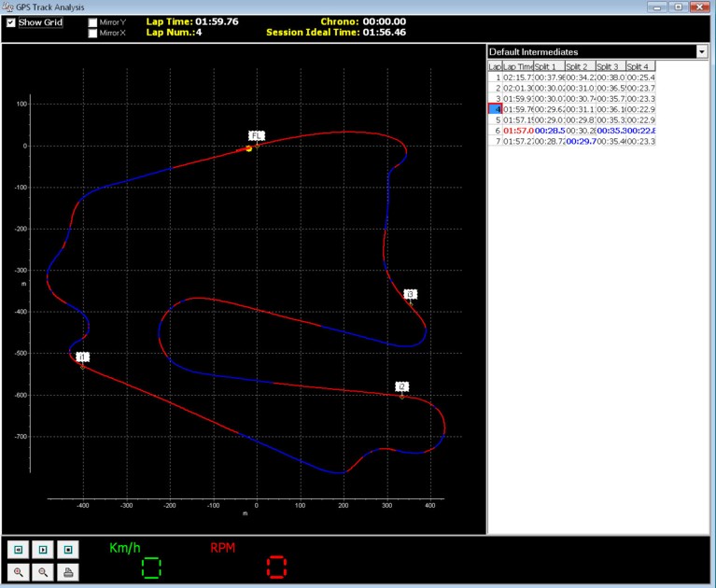This screenshot has height=588, width=716.
Task: Click the Split 4 column header
Action: 640,67
